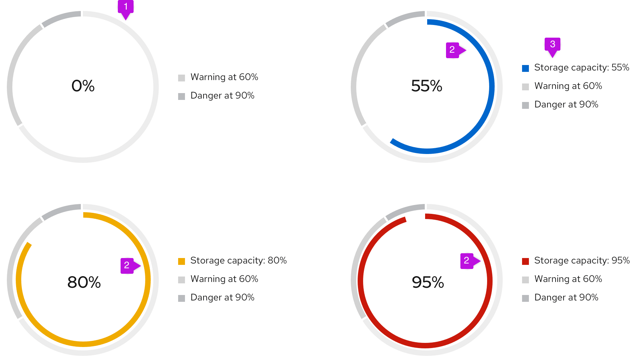Select the Storage capacity: 95% legend label
The width and height of the screenshot is (644, 360).
click(582, 260)
